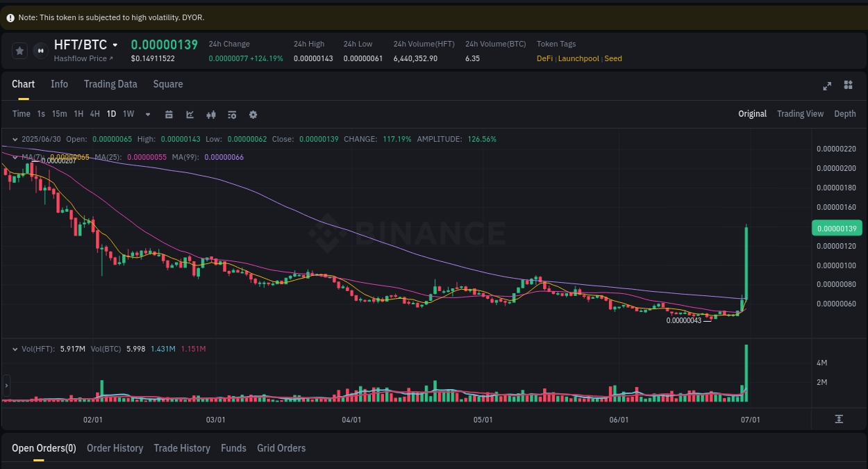This screenshot has width=868, height=469.
Task: Click the indicators list icon on the toolbar
Action: tap(232, 114)
